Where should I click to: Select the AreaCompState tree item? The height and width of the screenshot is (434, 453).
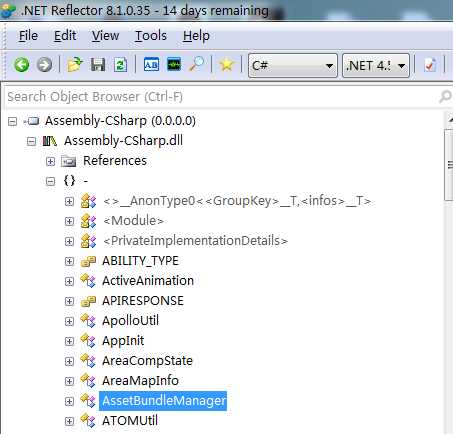click(x=147, y=361)
